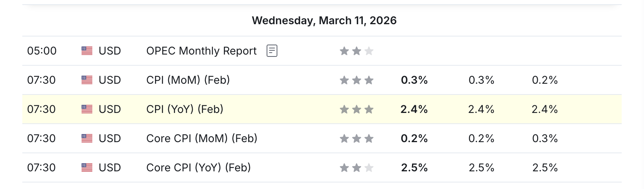Image resolution: width=644 pixels, height=189 pixels.
Task: Open the Core CPI (YoY) (Feb) event
Action: (199, 167)
